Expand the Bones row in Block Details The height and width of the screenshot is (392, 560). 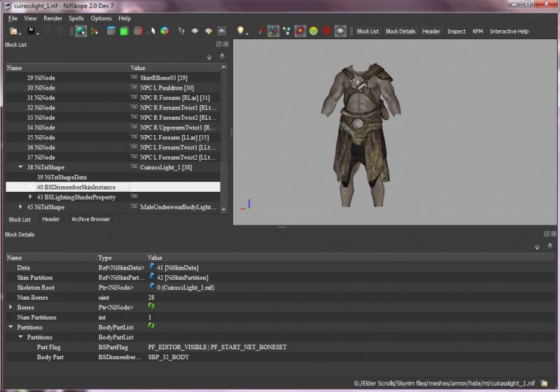pyautogui.click(x=10, y=307)
